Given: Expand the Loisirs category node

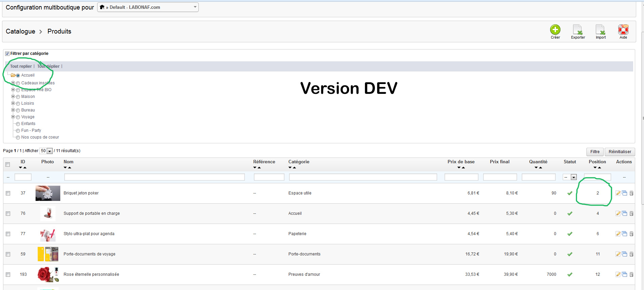Looking at the screenshot, I should point(13,103).
